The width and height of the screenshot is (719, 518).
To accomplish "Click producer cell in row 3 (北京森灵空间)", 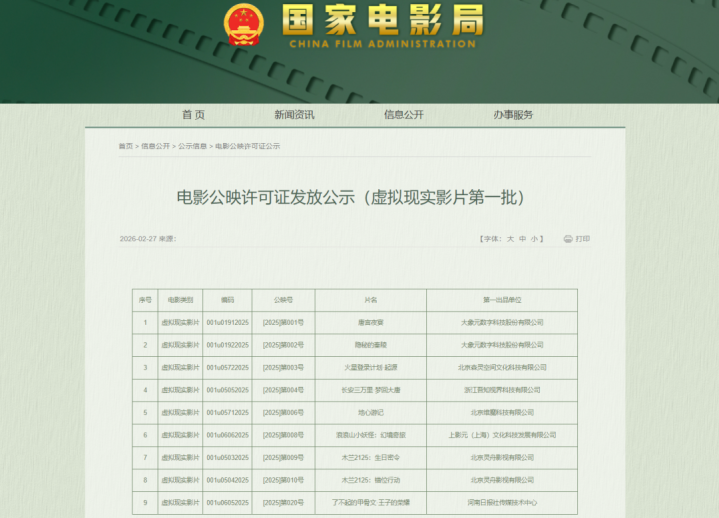I will click(502, 368).
